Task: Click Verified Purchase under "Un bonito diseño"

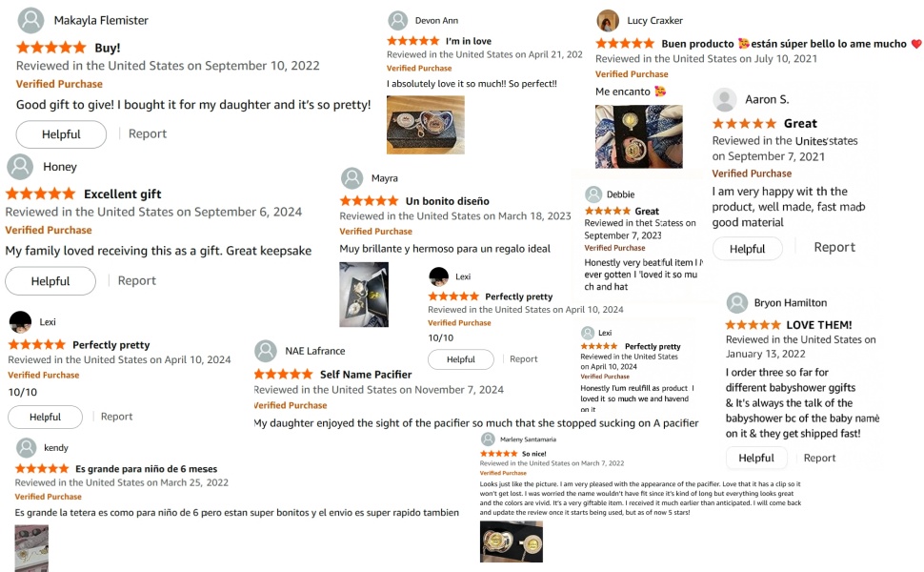Action: [x=376, y=232]
